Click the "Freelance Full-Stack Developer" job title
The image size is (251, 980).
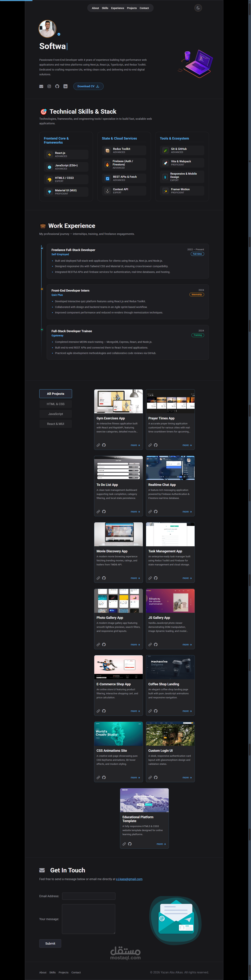point(73,250)
